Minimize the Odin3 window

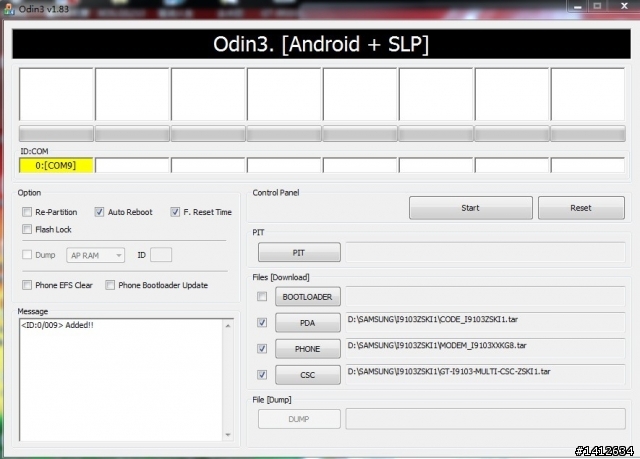point(577,7)
